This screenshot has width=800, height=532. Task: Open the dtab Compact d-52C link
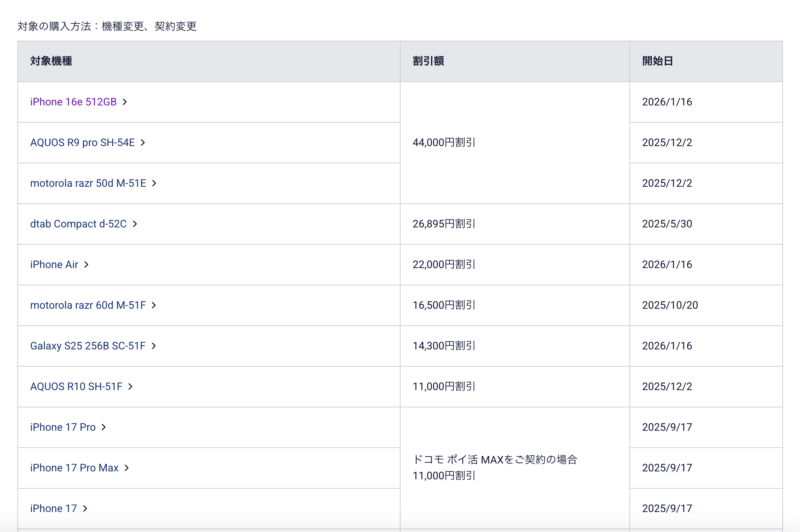click(x=78, y=224)
